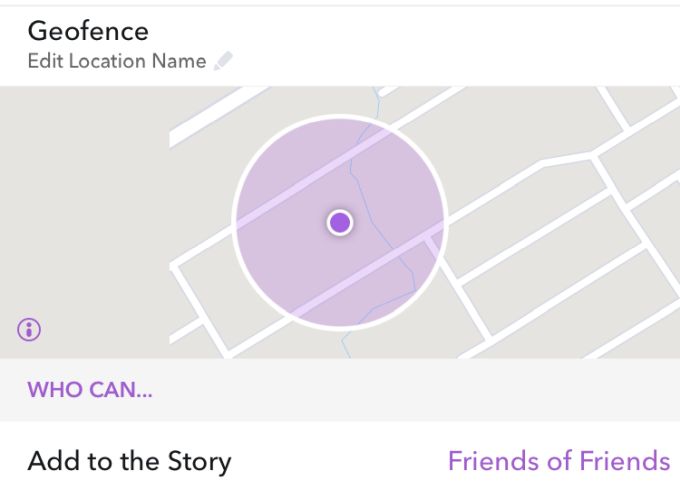Click the blue path line below the geofence circle
This screenshot has width=680, height=500.
pyautogui.click(x=345, y=345)
